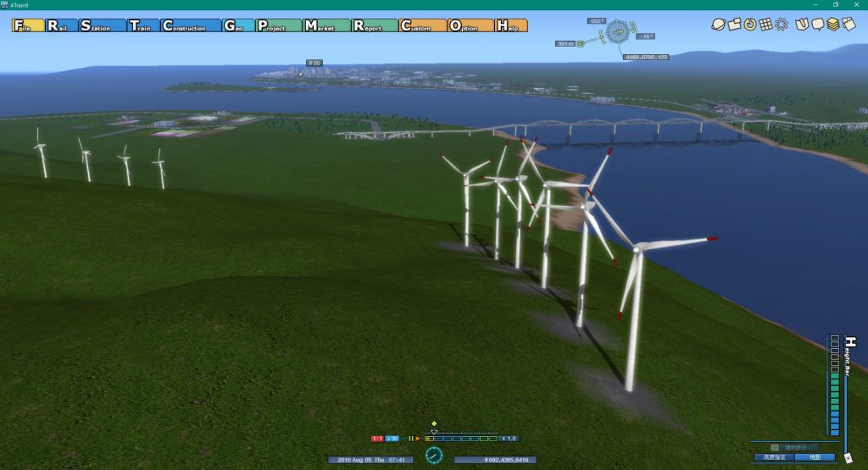Click the stacked layers icon
Image resolution: width=868 pixels, height=470 pixels.
[833, 25]
